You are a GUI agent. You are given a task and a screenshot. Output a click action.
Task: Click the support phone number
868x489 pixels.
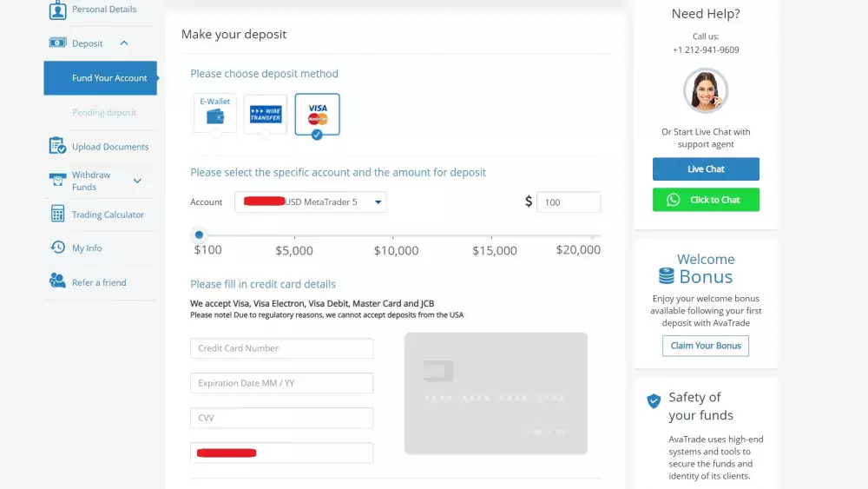tap(706, 50)
